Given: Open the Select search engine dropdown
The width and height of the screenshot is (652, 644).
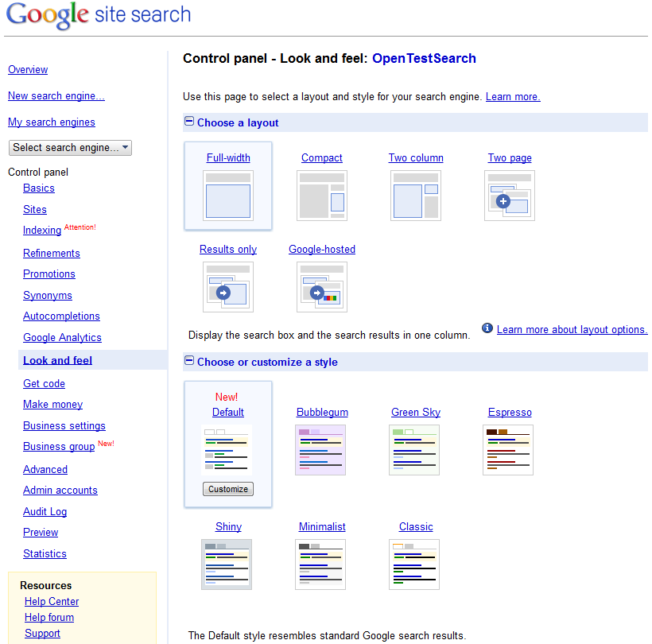Looking at the screenshot, I should coord(70,148).
